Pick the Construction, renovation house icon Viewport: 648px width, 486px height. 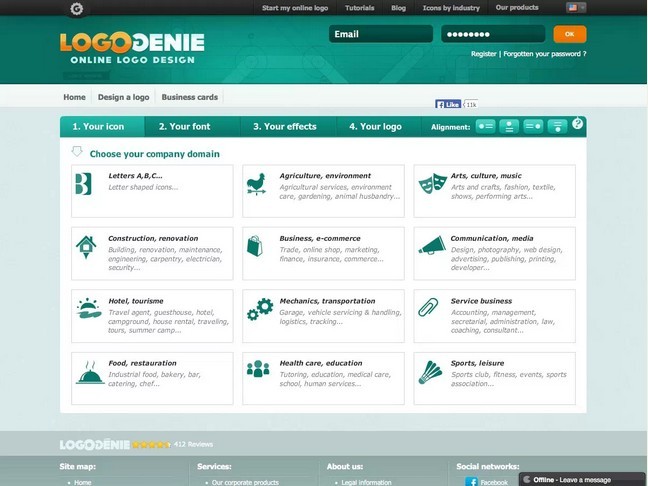(x=87, y=246)
